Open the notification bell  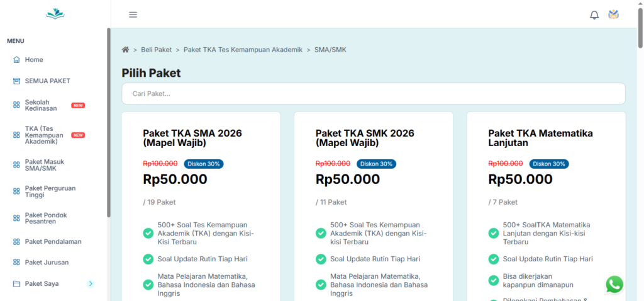click(594, 15)
